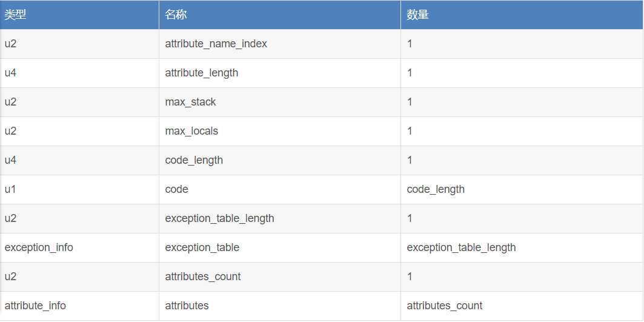
Task: Click the u2 type beside attribute_name_index
Action: click(11, 44)
